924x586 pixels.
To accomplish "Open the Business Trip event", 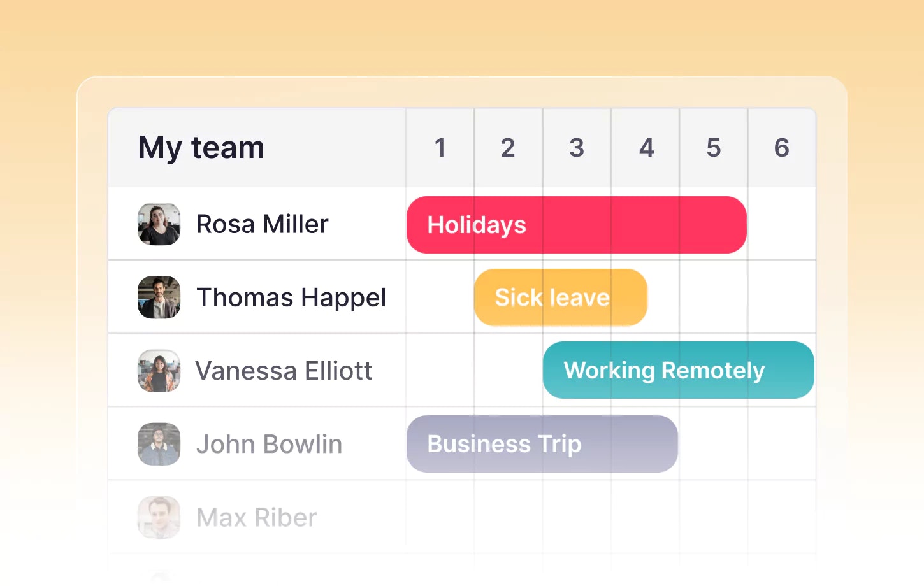I will pyautogui.click(x=542, y=444).
